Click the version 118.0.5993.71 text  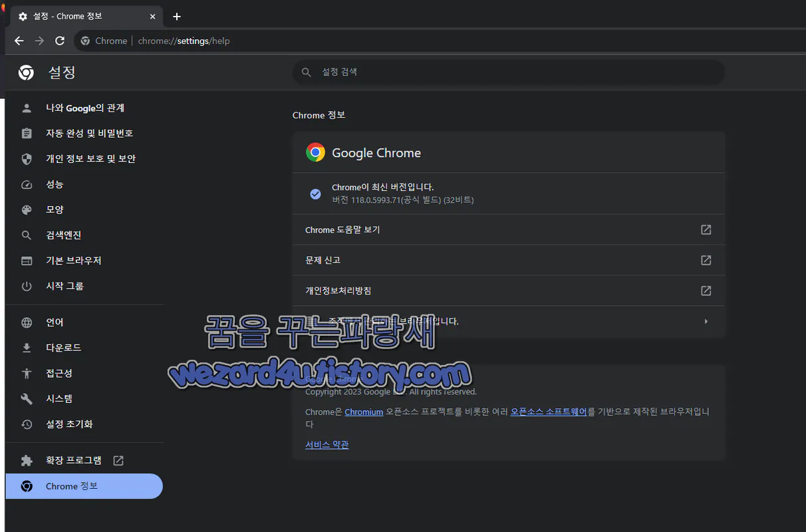[x=403, y=199]
